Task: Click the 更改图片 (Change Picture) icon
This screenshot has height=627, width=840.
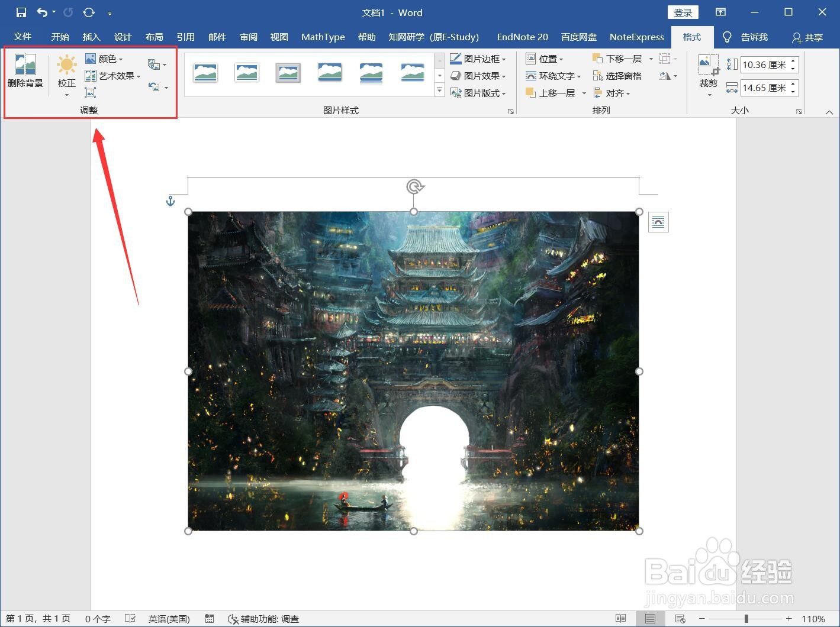Action: [x=155, y=64]
